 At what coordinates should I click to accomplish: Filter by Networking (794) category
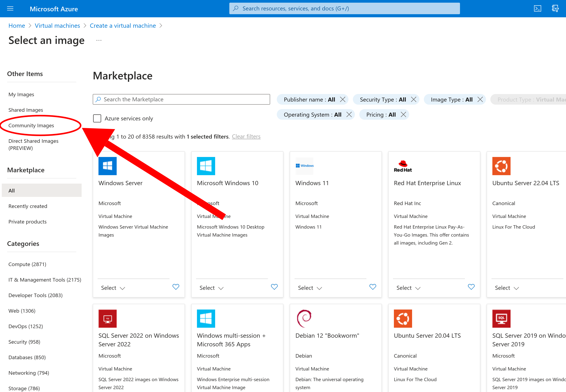[x=29, y=373]
